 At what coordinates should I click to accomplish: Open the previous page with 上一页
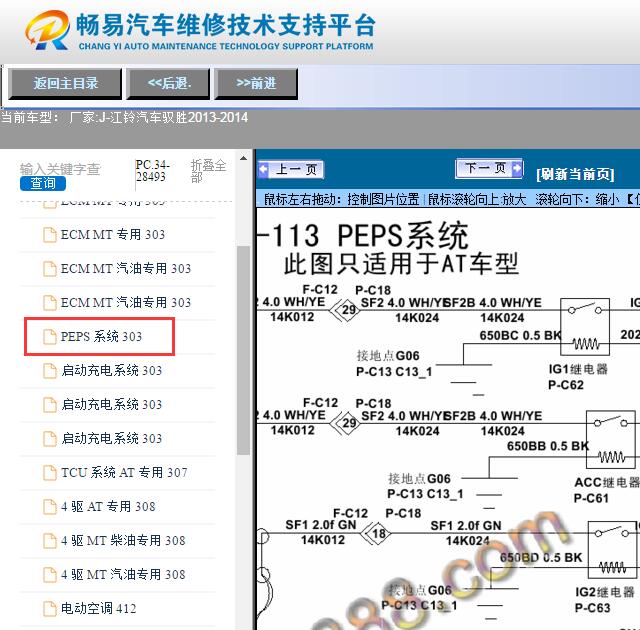291,169
